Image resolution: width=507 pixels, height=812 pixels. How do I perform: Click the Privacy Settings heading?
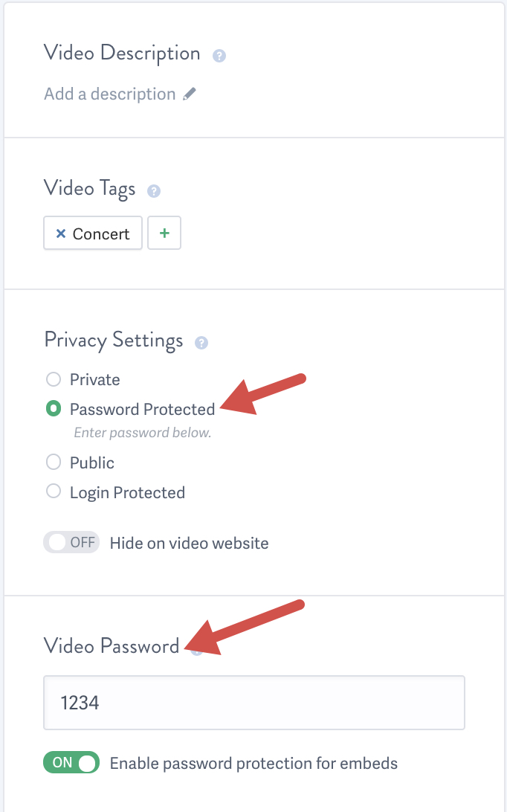click(114, 341)
